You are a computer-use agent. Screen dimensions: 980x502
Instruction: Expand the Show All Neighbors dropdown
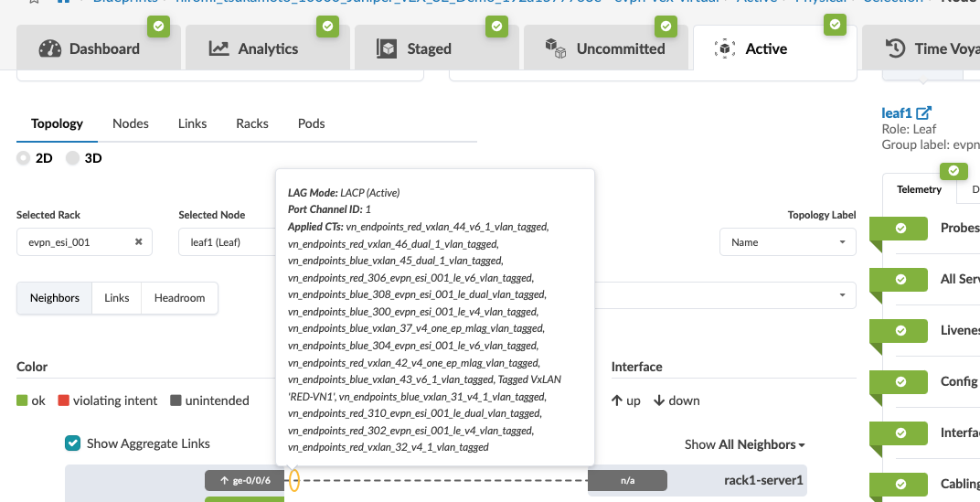click(x=744, y=444)
